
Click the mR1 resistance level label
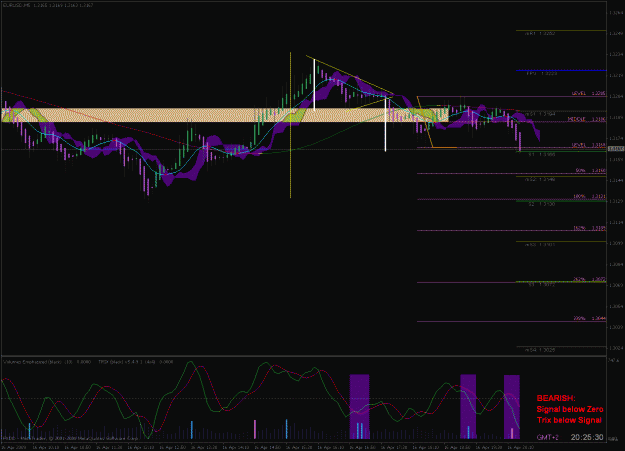point(540,33)
